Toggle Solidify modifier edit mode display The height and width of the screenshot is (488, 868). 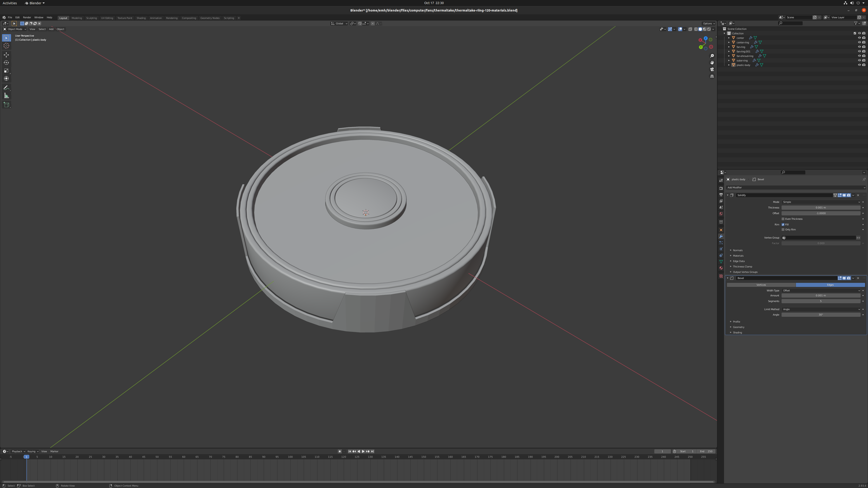[x=840, y=195]
